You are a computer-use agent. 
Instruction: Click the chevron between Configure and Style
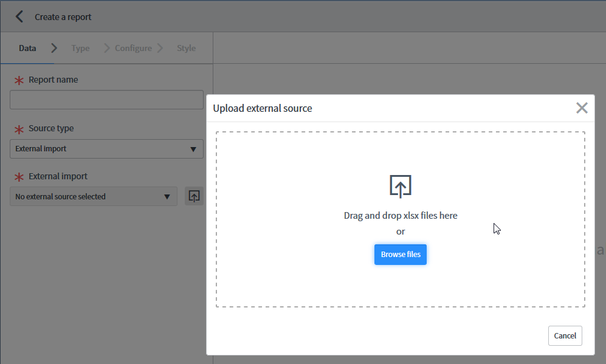point(160,47)
